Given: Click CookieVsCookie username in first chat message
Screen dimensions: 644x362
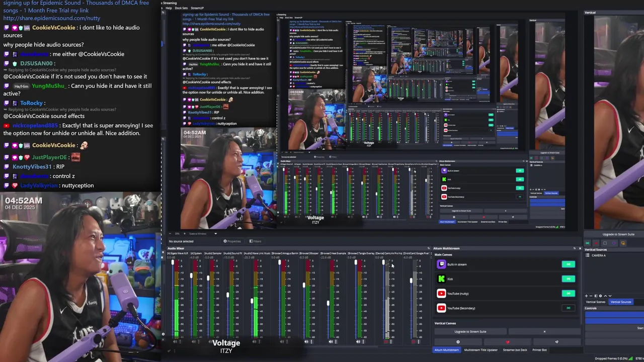Looking at the screenshot, I should click(54, 28).
